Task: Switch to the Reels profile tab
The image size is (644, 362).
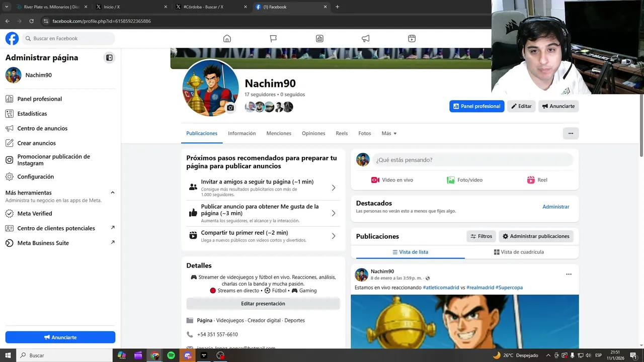Action: pos(342,133)
